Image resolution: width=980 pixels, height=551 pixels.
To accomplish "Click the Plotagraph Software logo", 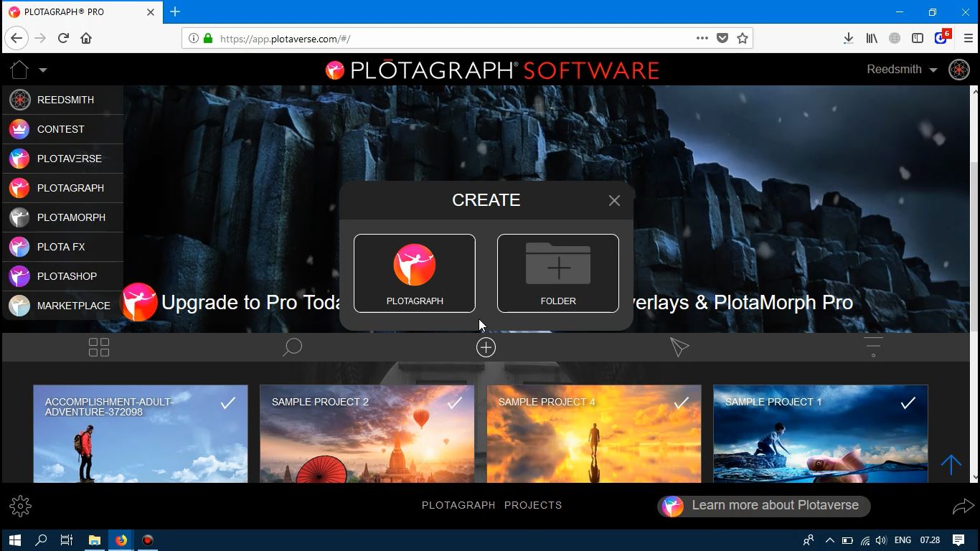I will (491, 70).
